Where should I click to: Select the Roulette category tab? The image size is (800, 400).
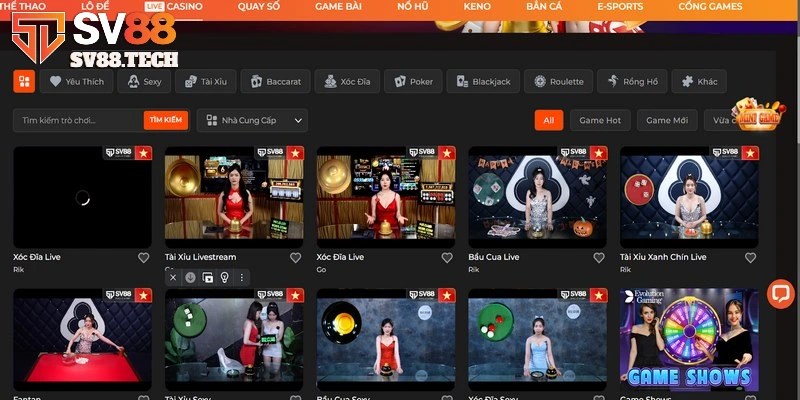tap(559, 82)
